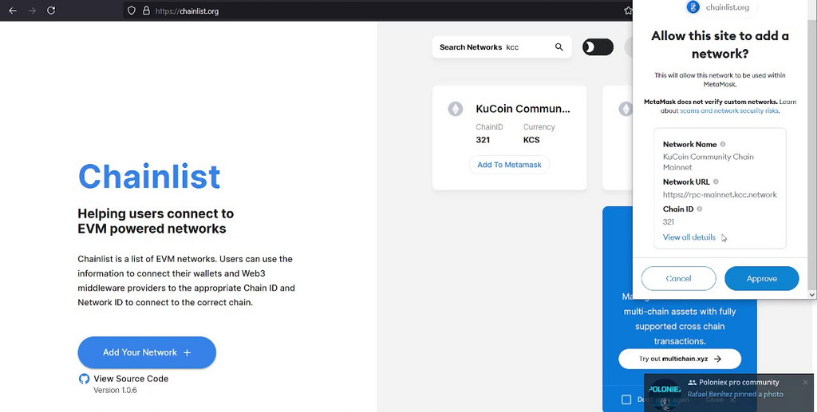Click the GitHub icon beside View Source Code
This screenshot has height=412, width=817.
click(84, 379)
